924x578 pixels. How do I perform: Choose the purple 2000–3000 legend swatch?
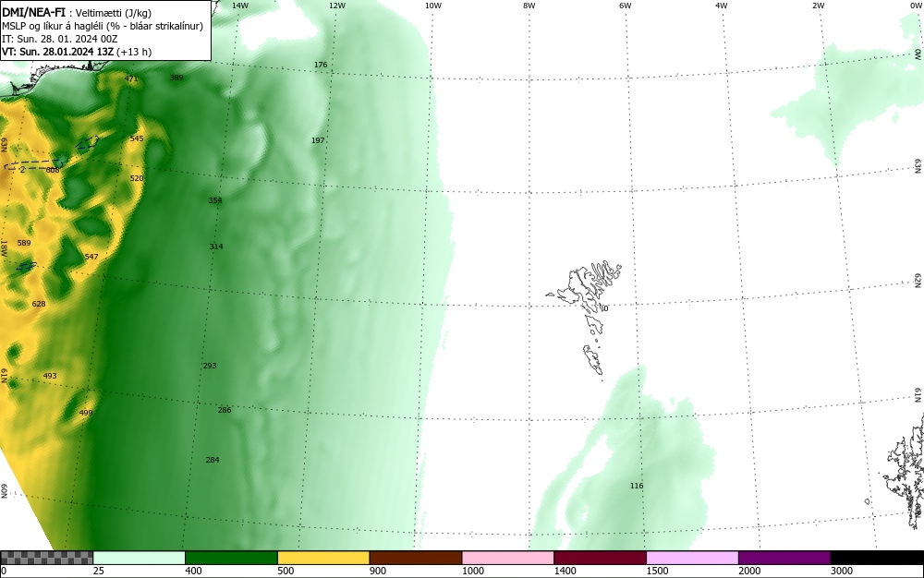click(784, 558)
